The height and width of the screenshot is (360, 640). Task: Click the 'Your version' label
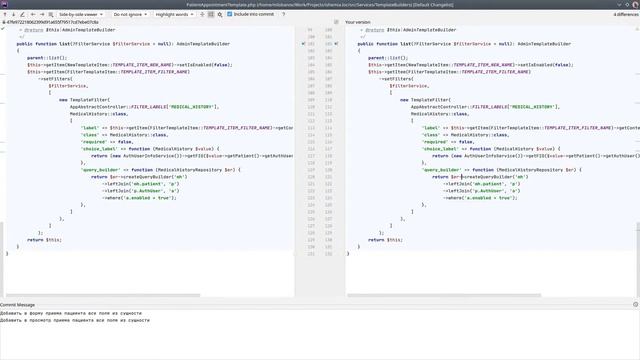358,22
